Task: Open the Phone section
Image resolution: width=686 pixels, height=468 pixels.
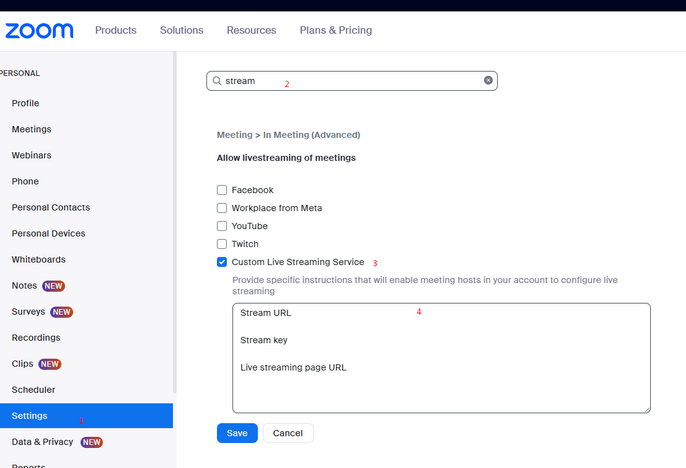Action: coord(25,182)
